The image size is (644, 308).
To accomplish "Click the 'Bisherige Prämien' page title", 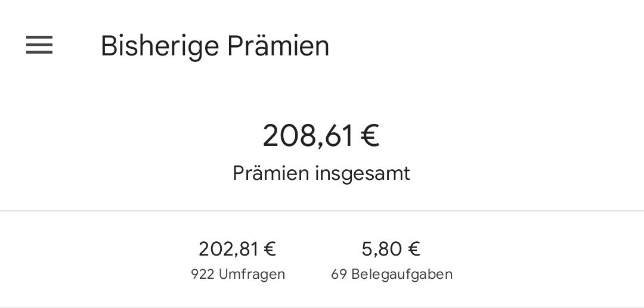I will [x=215, y=46].
